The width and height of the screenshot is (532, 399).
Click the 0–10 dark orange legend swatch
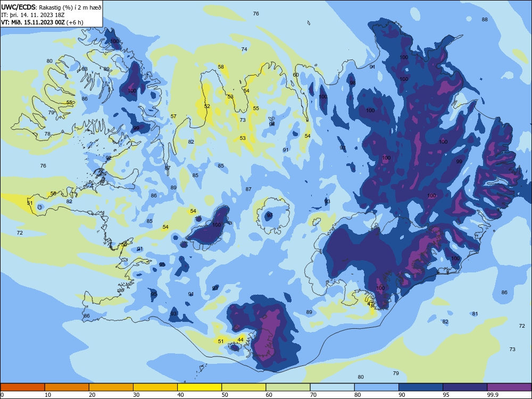(x=22, y=387)
